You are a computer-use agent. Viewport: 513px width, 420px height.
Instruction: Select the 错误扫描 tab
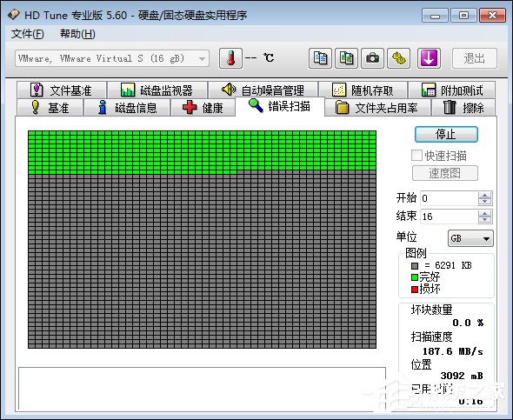(280, 106)
